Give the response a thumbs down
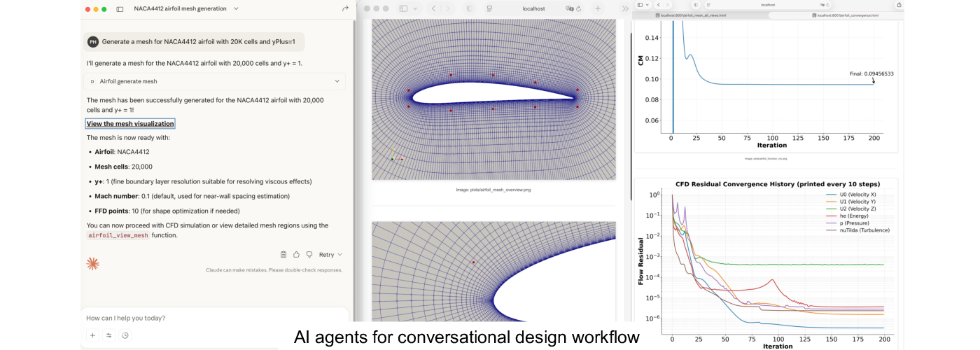The width and height of the screenshot is (980, 350). point(309,255)
